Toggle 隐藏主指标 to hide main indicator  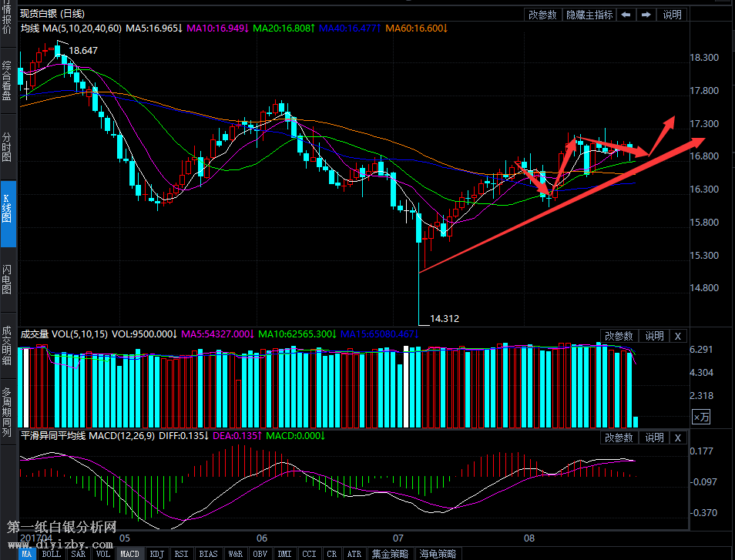click(x=589, y=14)
